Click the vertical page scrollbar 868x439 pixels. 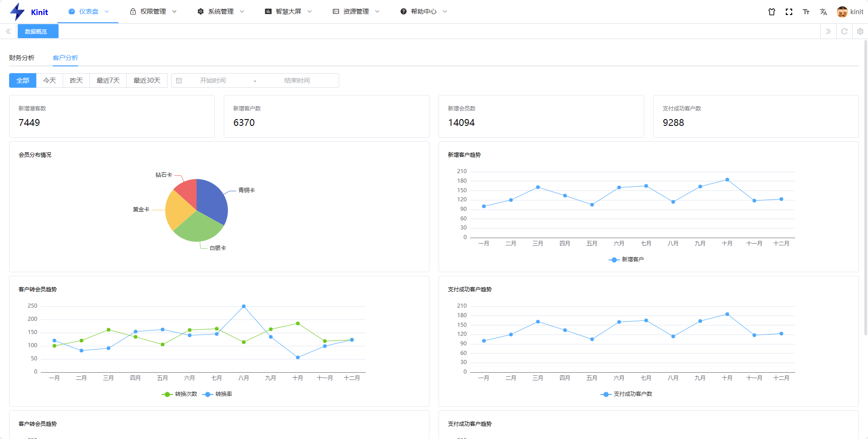(x=866, y=188)
